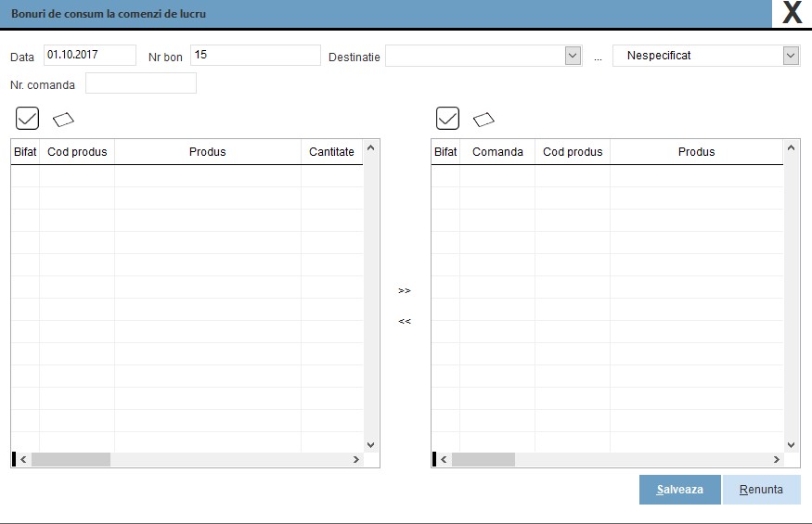Click the Cod produs header in left table
The height and width of the screenshot is (524, 812).
click(x=77, y=152)
